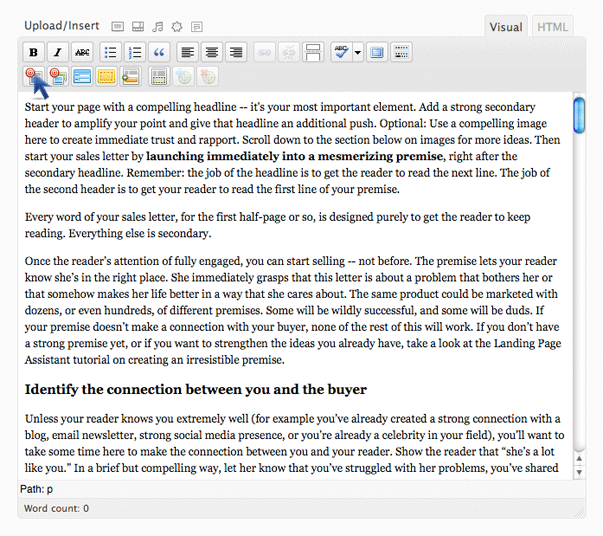Open spell check language dropdown arrow

[357, 52]
